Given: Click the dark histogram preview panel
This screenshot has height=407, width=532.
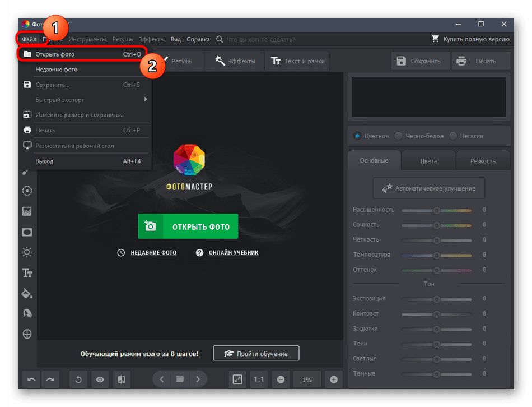Looking at the screenshot, I should tap(429, 97).
